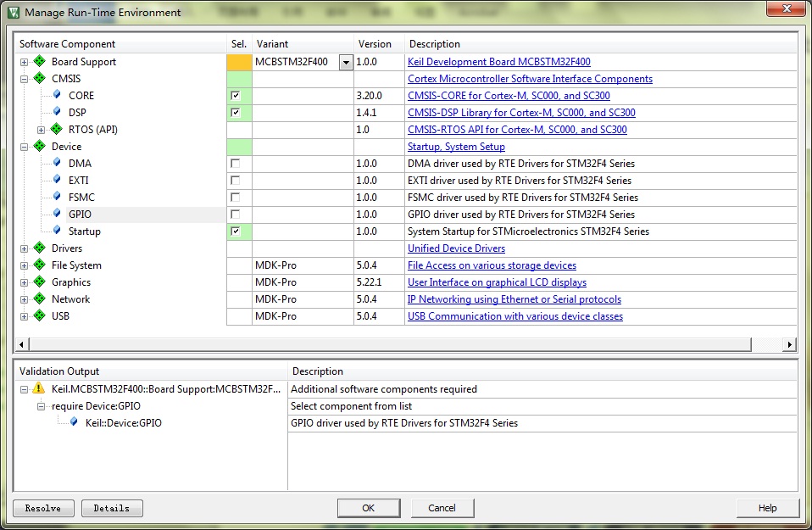Click the green CMSIS selection cell
The image size is (812, 530).
pos(239,79)
